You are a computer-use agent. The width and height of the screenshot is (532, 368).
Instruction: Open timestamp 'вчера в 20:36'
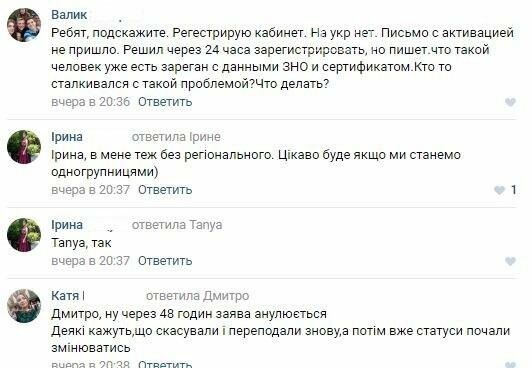(91, 102)
